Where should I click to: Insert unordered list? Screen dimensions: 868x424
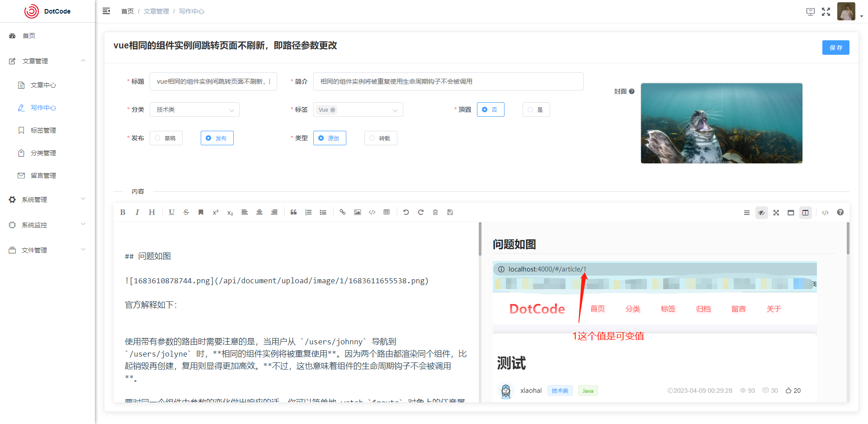(x=323, y=212)
